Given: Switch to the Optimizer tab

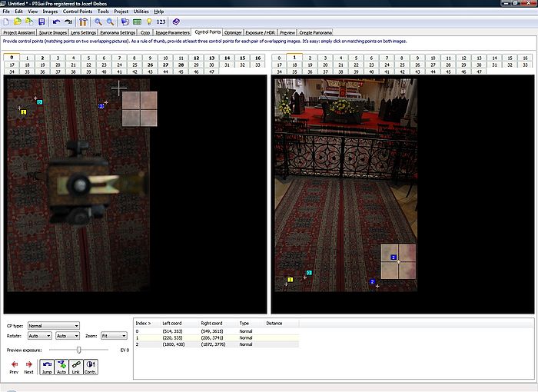Looking at the screenshot, I should pos(234,32).
